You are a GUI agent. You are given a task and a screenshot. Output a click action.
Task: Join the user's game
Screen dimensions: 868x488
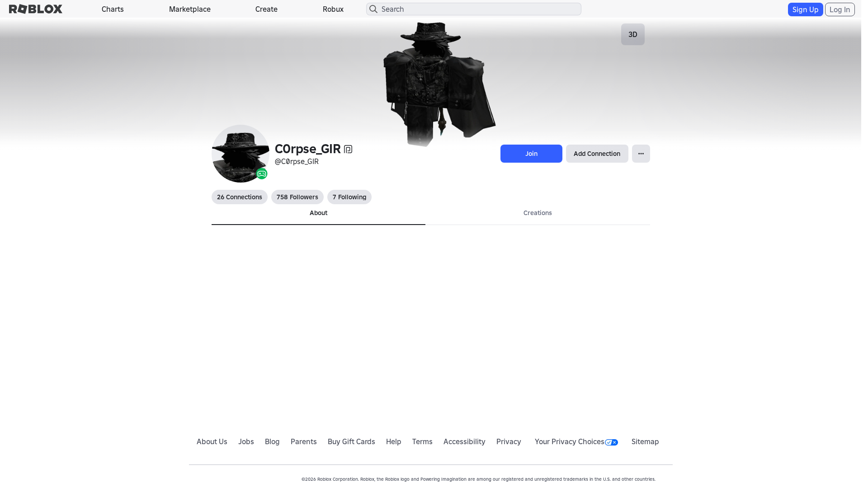[x=531, y=154]
